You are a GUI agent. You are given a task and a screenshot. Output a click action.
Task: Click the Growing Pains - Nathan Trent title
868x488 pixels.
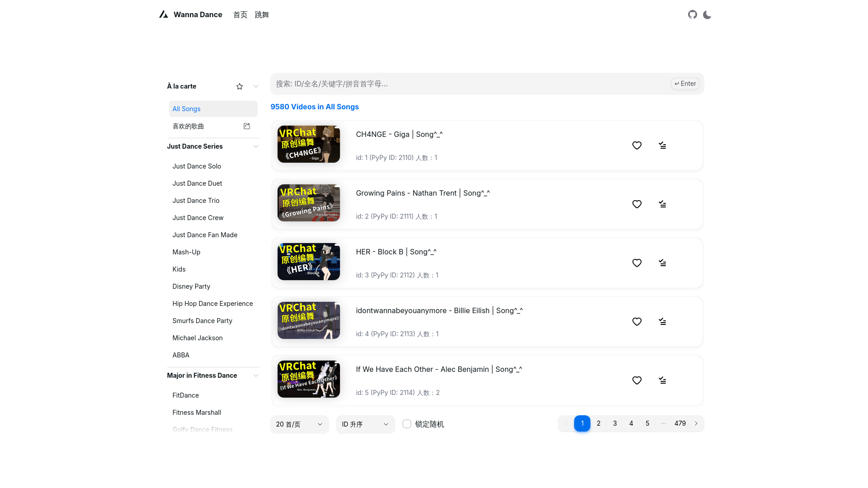point(423,193)
